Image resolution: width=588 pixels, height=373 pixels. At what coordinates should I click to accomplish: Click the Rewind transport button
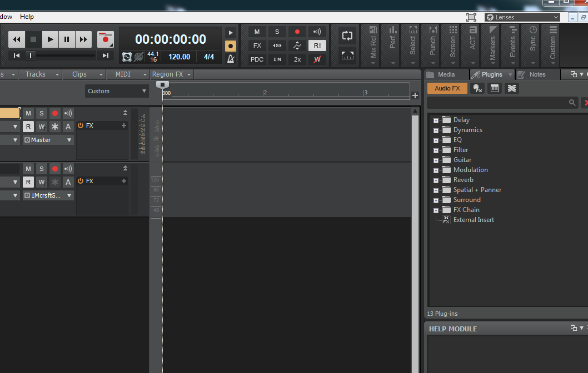point(17,39)
